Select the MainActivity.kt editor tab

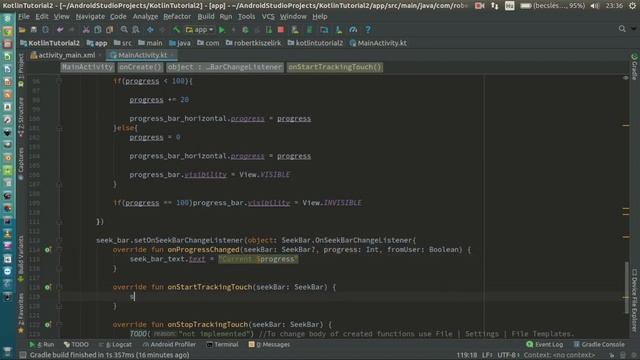pos(142,55)
